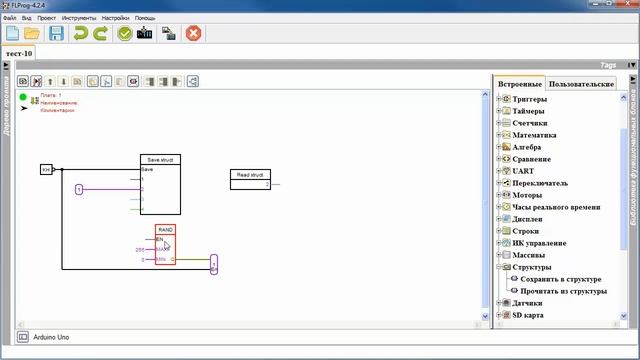Open the Настройки menu
The image size is (640, 360).
[116, 18]
